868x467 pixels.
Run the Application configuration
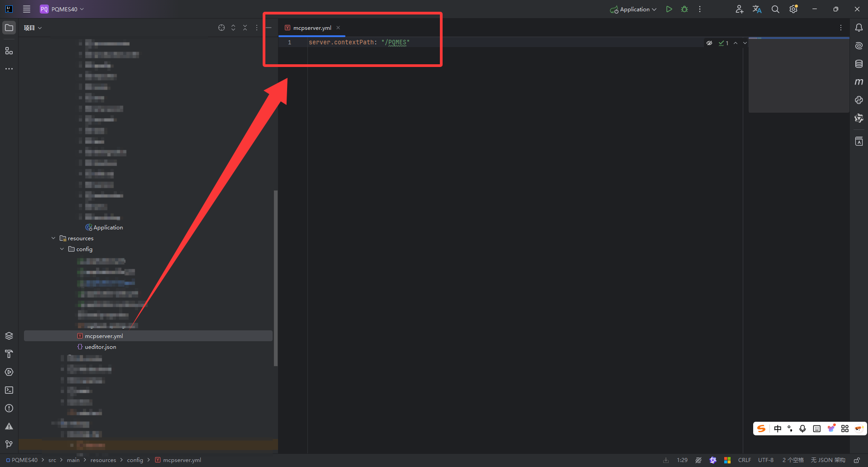click(x=669, y=9)
